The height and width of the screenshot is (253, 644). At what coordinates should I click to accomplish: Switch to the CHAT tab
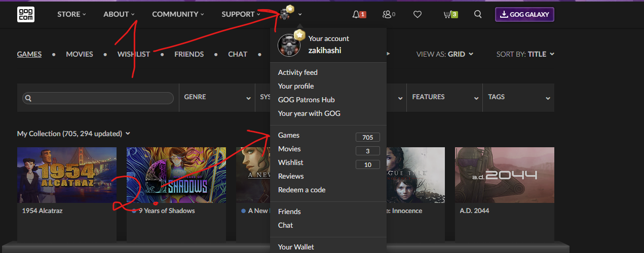coord(238,54)
